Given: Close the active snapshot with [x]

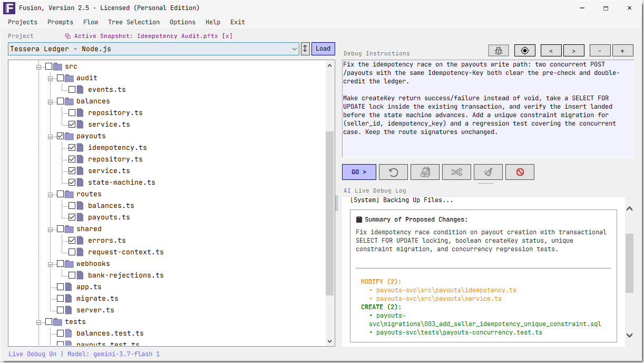Looking at the screenshot, I should (x=227, y=36).
